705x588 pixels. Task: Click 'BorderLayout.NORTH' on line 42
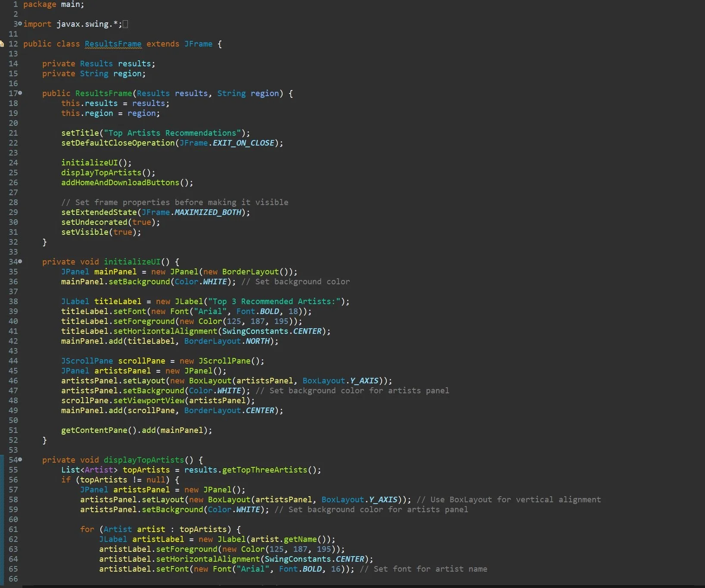(x=227, y=341)
